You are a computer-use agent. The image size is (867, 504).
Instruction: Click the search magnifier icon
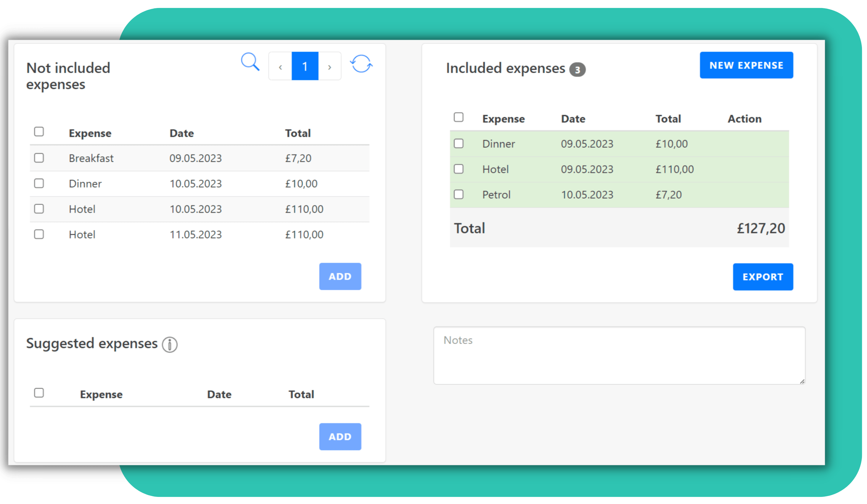click(x=250, y=62)
